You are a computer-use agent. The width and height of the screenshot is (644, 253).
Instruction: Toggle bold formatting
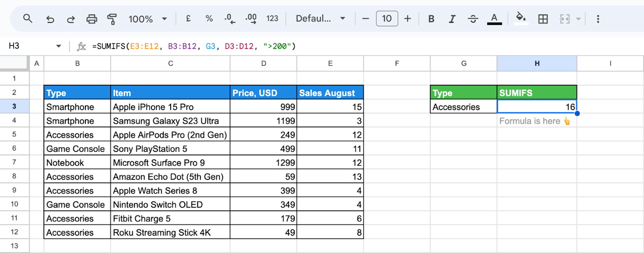[x=431, y=19]
